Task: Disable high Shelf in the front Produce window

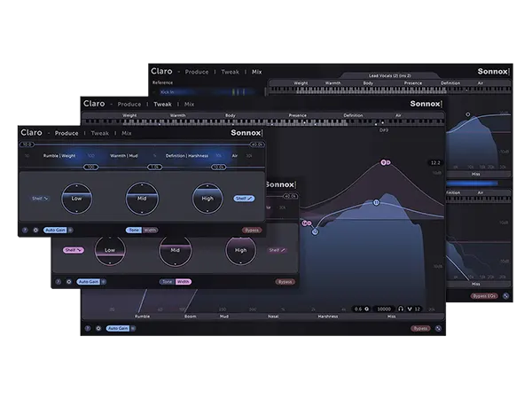Action: 244,198
